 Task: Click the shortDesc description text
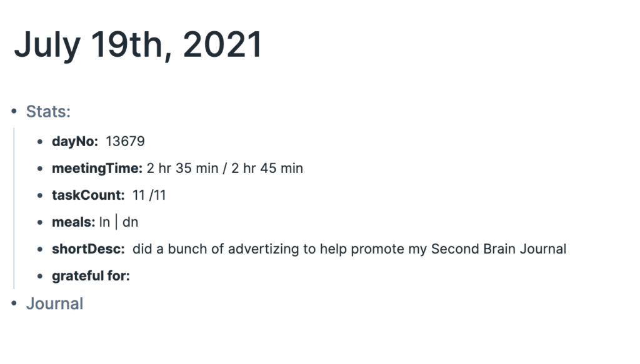pyautogui.click(x=349, y=249)
